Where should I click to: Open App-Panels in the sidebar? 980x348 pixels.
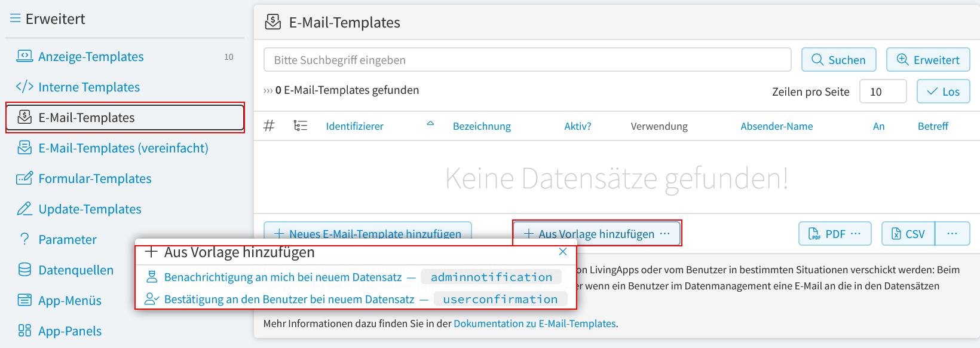70,331
